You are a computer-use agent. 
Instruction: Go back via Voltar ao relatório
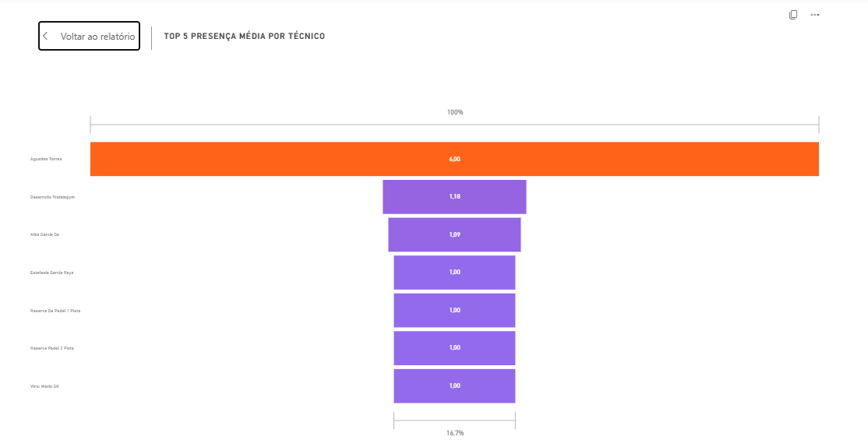pyautogui.click(x=89, y=36)
